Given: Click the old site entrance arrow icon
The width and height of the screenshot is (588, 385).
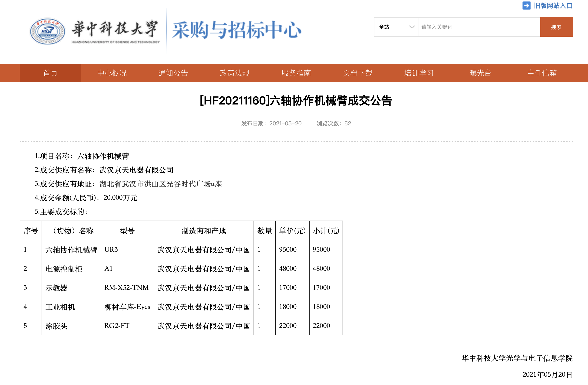Looking at the screenshot, I should (526, 5).
